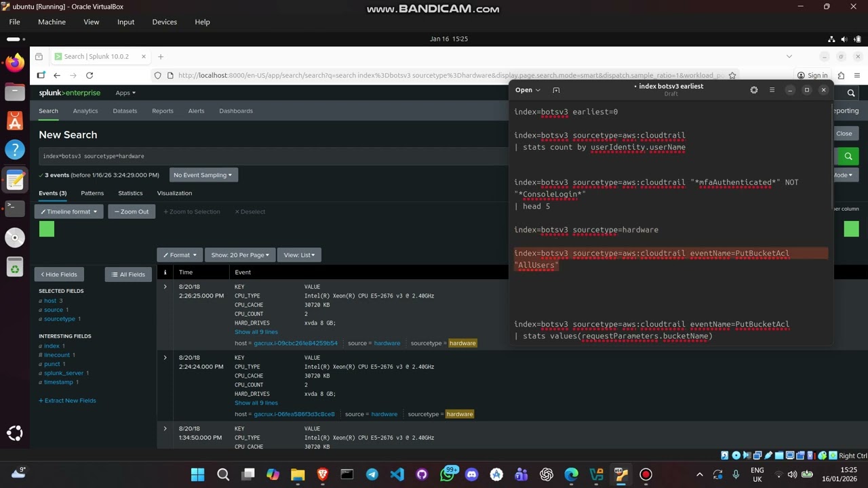Open the Timeline format dropdown
This screenshot has height=488, width=868.
69,211
